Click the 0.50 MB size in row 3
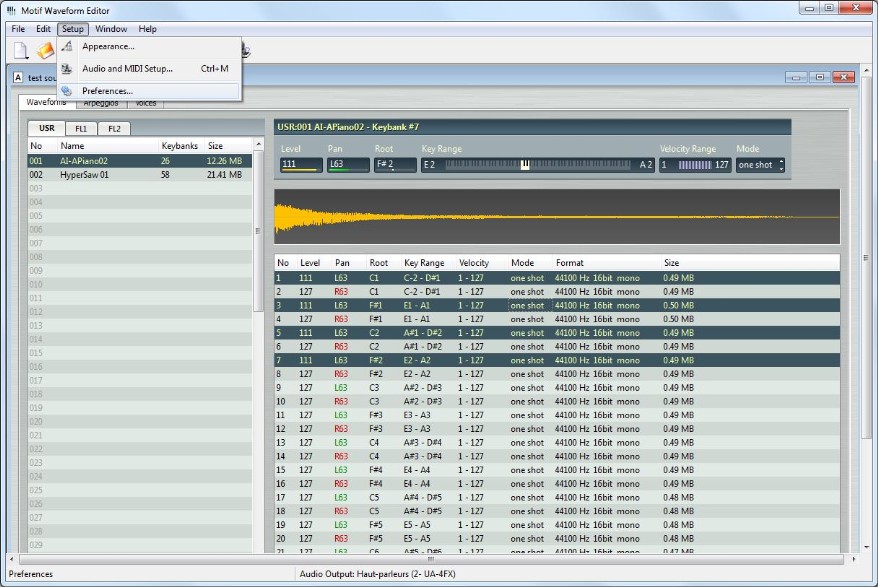The image size is (878, 587). [679, 305]
